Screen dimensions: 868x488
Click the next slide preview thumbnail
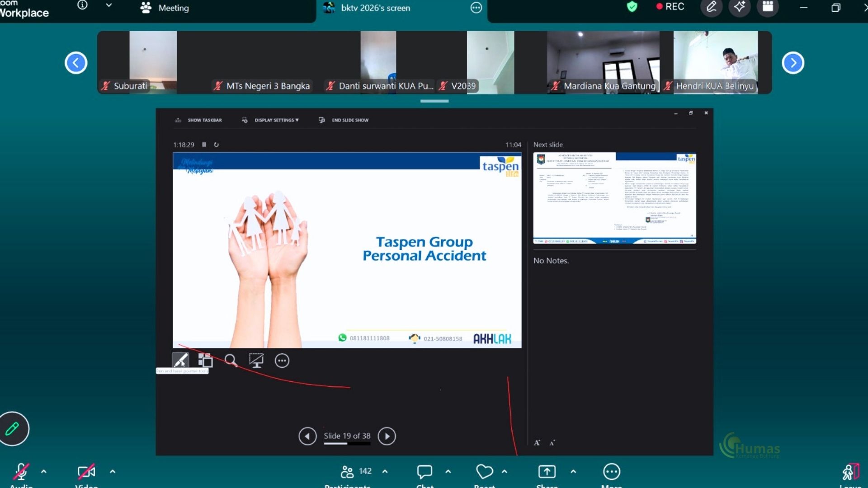(x=615, y=198)
